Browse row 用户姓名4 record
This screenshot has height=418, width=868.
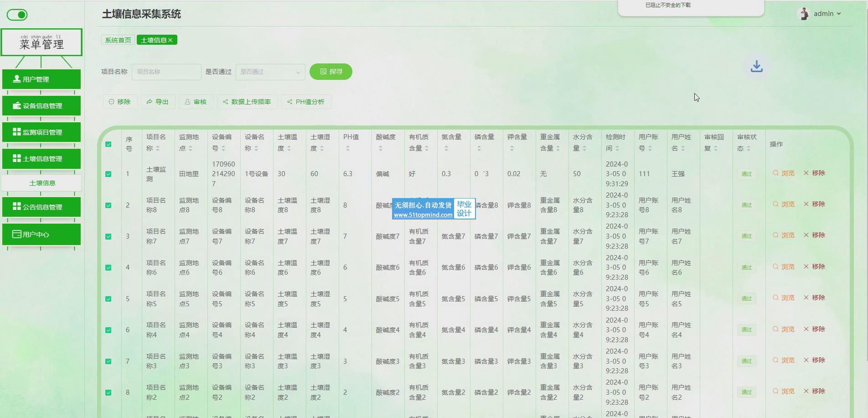click(x=784, y=329)
